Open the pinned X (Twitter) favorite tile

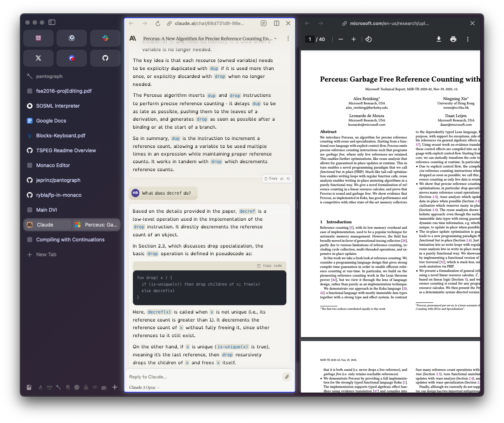pyautogui.click(x=38, y=58)
